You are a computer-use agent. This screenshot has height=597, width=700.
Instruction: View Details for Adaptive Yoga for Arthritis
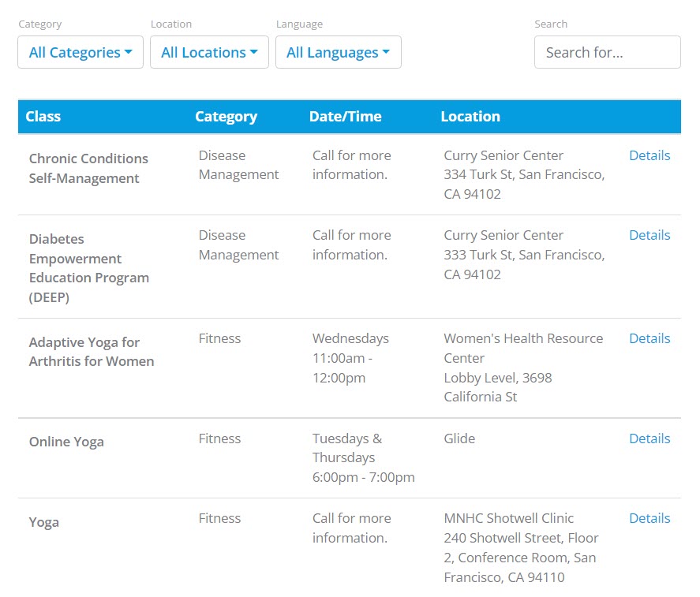point(649,338)
